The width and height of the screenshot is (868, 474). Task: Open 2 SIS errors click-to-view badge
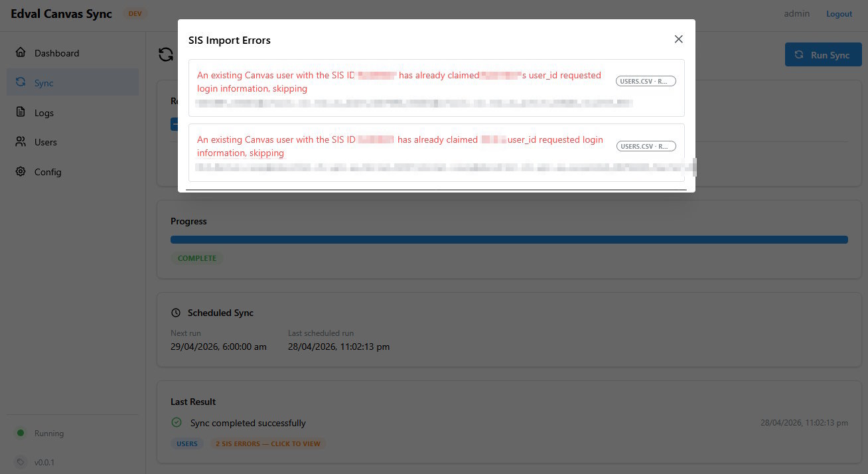(x=268, y=443)
